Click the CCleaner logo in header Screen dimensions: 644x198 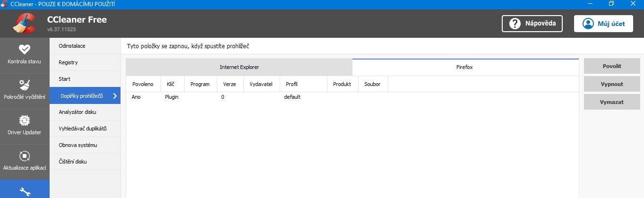24,23
